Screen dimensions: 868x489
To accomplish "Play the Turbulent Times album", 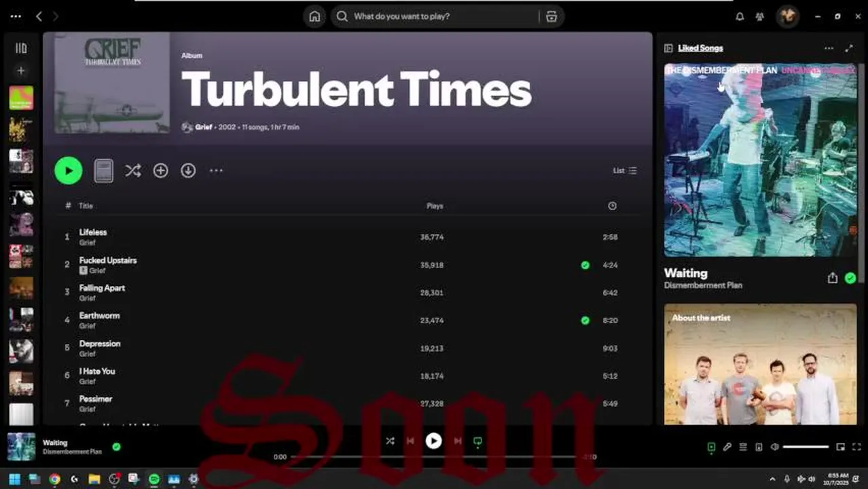I will click(x=69, y=170).
